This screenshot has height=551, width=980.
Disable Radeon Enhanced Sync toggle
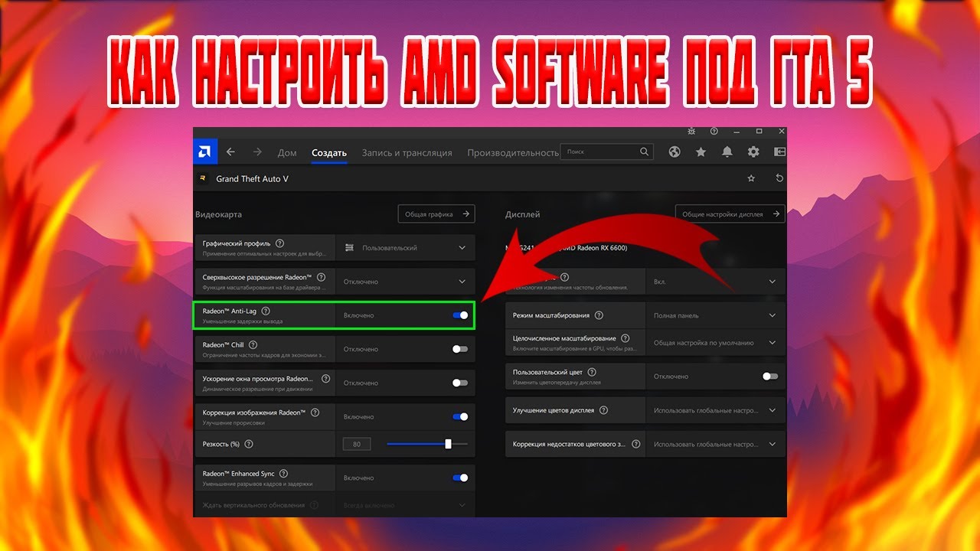[460, 478]
